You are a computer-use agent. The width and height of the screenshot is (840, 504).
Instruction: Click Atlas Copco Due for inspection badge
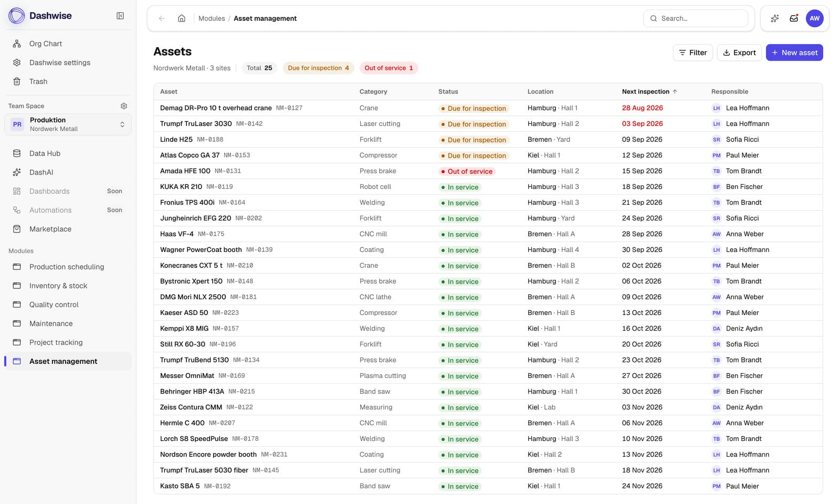(474, 155)
